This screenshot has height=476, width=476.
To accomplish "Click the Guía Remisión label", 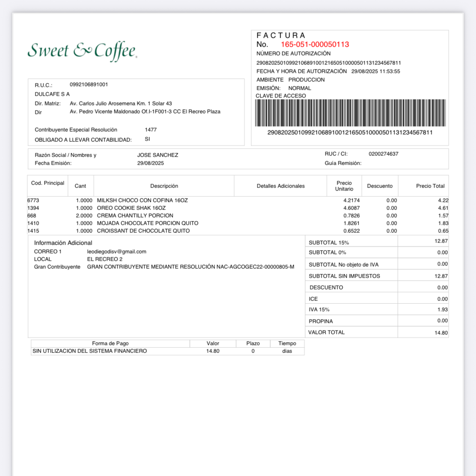I will tap(343, 163).
